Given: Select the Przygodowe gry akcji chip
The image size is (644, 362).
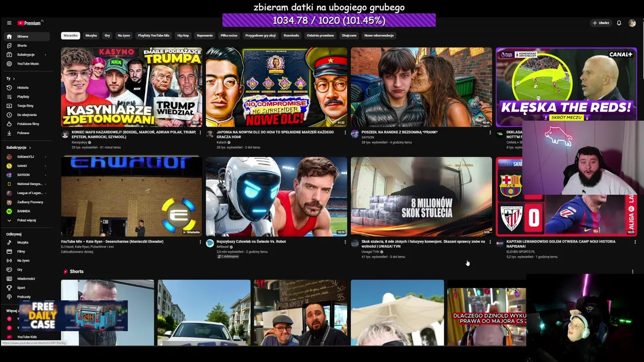Looking at the screenshot, I should pyautogui.click(x=260, y=36).
